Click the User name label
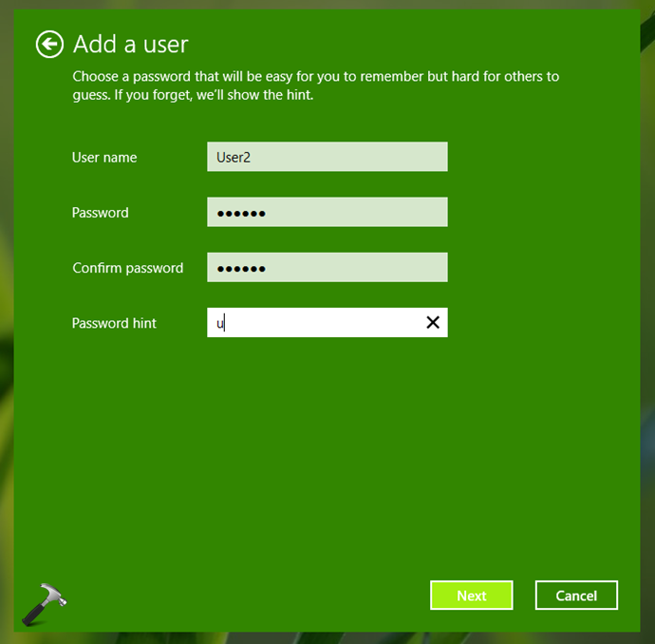This screenshot has height=644, width=655. coord(104,158)
